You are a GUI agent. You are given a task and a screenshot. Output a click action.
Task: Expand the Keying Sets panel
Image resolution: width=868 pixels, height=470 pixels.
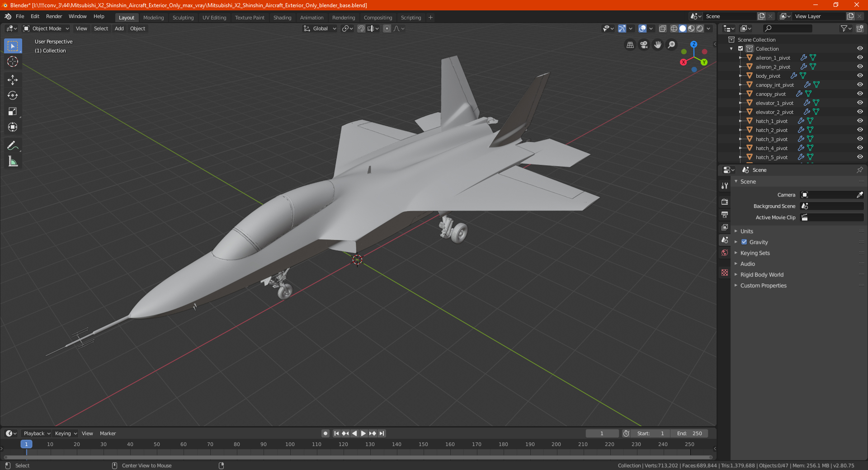coord(755,253)
